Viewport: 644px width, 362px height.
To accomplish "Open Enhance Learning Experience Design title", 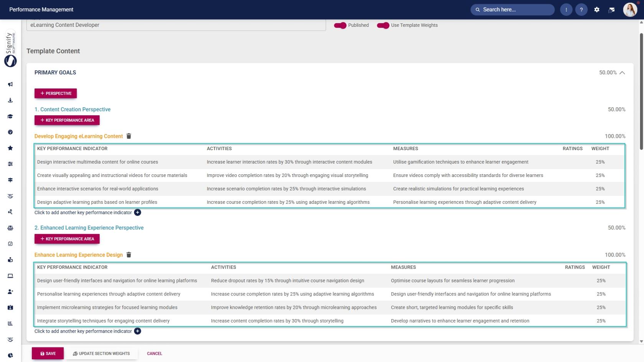I will tap(79, 255).
